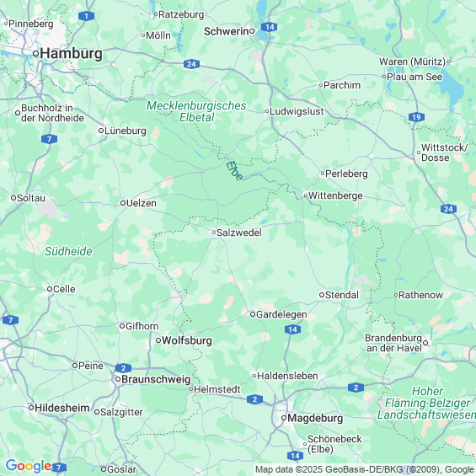This screenshot has height=476, width=476.
Task: Select the Südheide nature park label
Action: [68, 251]
